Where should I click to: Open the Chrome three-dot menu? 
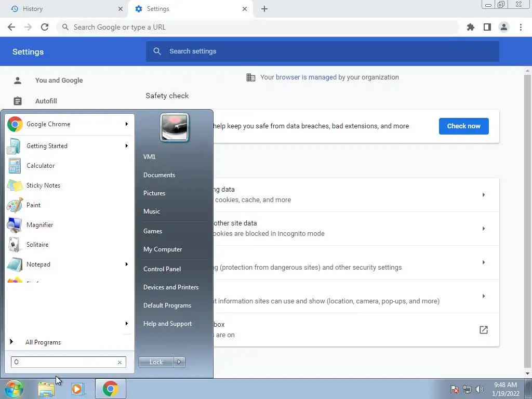pyautogui.click(x=521, y=27)
